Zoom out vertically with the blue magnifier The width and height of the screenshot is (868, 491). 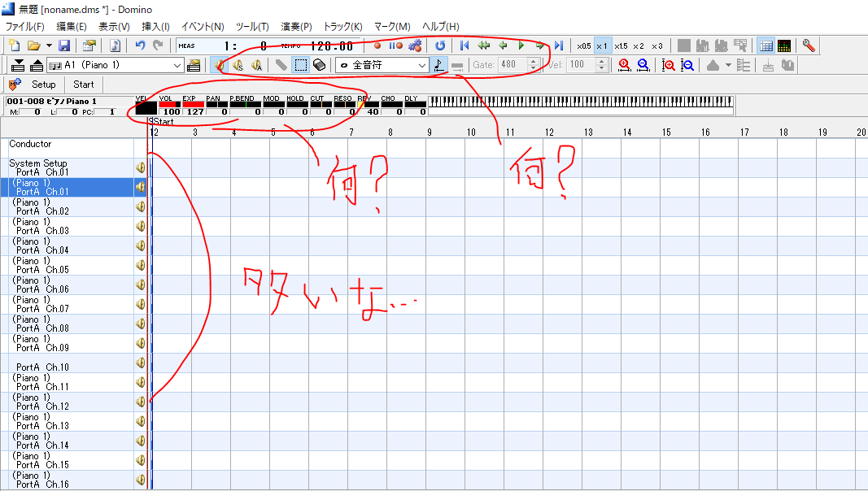(x=687, y=65)
